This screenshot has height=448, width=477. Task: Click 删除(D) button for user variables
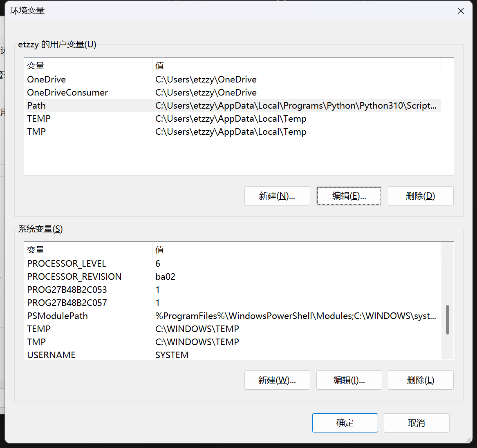[x=421, y=196]
